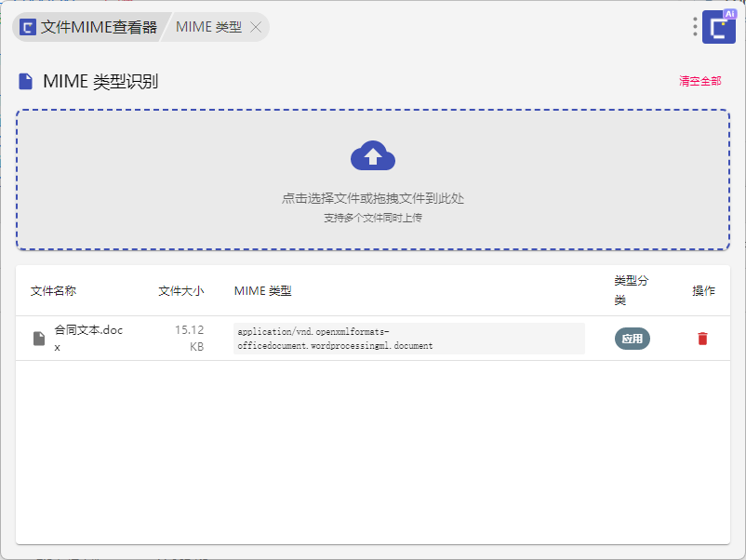Click the app logo in 文件MIME查看器 tab

(28, 28)
